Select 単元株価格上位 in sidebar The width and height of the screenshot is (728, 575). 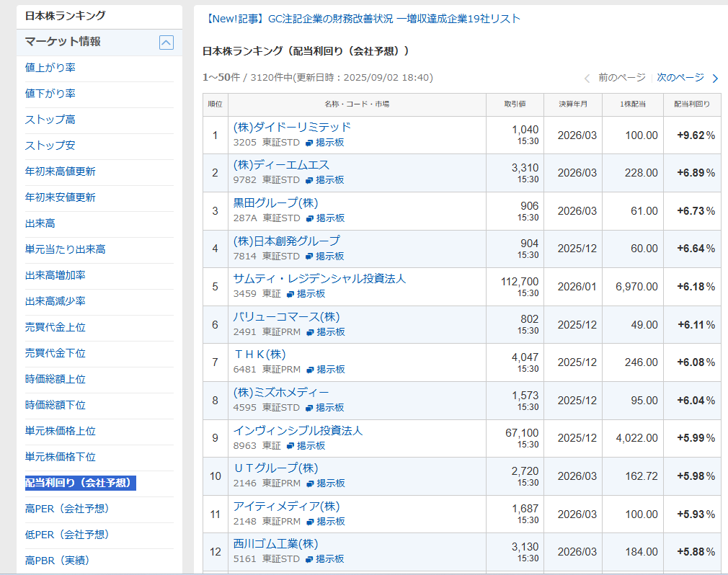[x=61, y=431]
